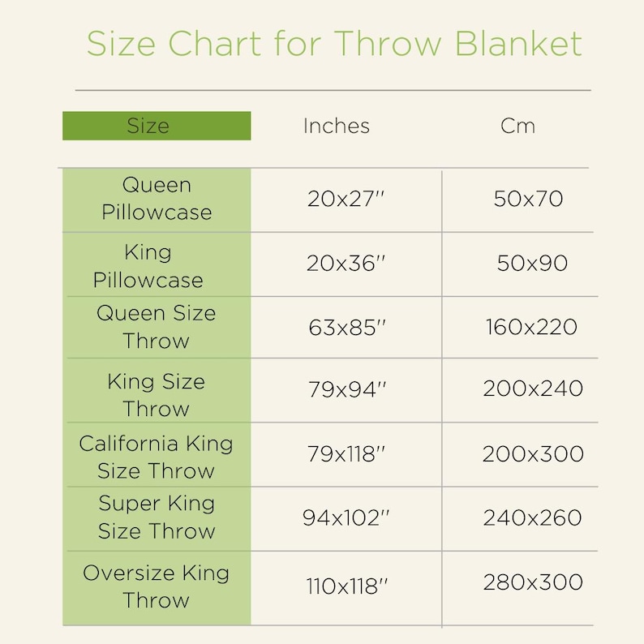Click the Size Chart for Throw Blanket title
Image resolution: width=644 pixels, height=644 pixels.
coord(334,43)
